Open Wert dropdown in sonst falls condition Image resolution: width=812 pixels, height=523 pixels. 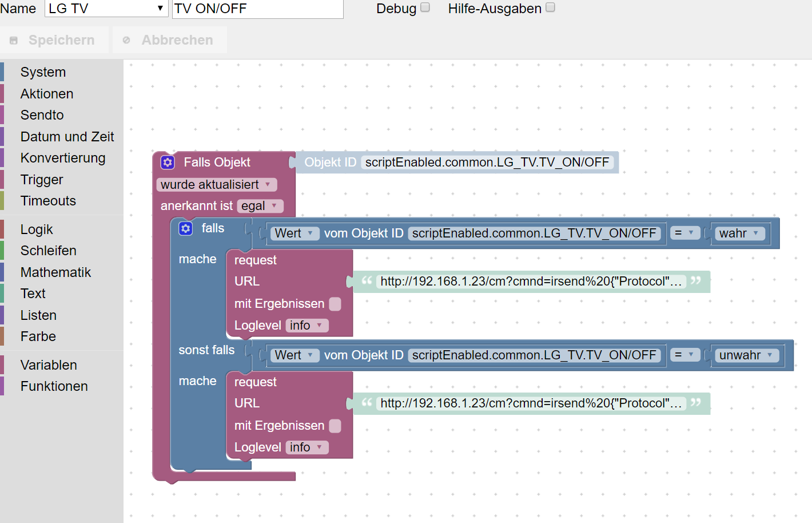click(x=294, y=355)
